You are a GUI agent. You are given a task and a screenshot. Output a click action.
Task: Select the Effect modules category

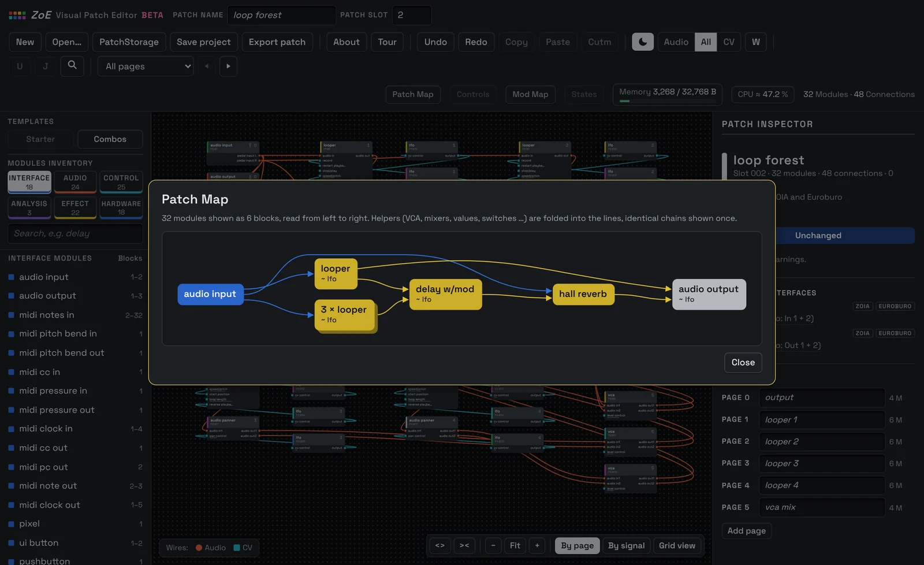pos(75,207)
